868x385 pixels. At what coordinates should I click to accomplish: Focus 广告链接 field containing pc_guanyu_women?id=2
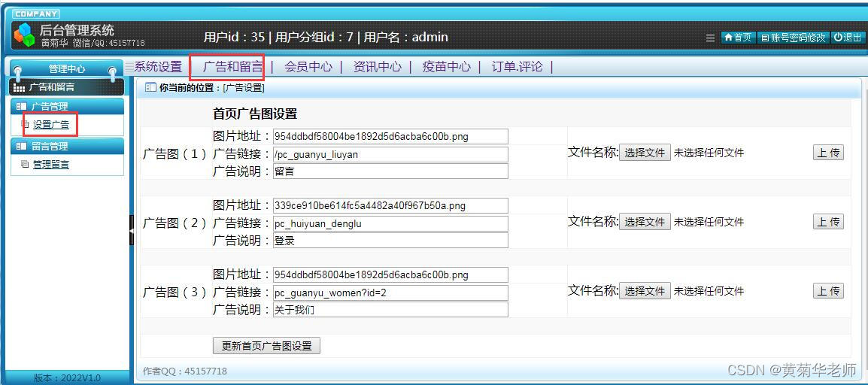pos(390,293)
